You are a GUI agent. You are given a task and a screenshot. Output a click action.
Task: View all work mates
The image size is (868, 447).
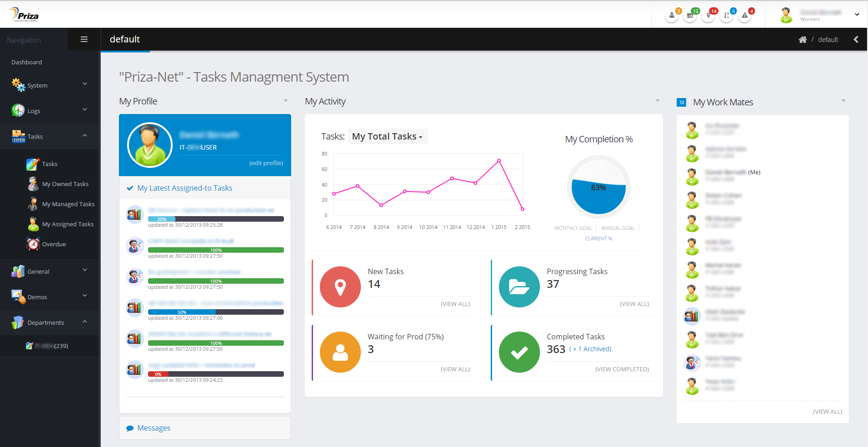827,411
